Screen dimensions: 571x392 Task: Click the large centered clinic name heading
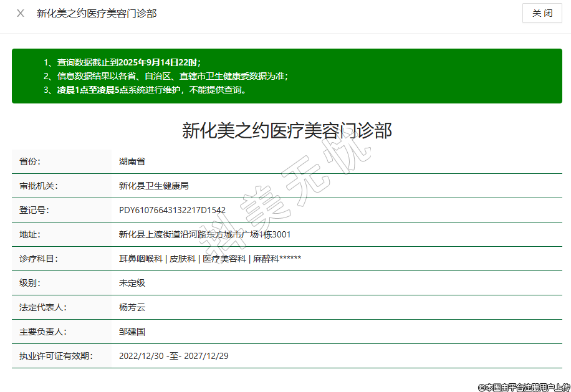click(287, 130)
